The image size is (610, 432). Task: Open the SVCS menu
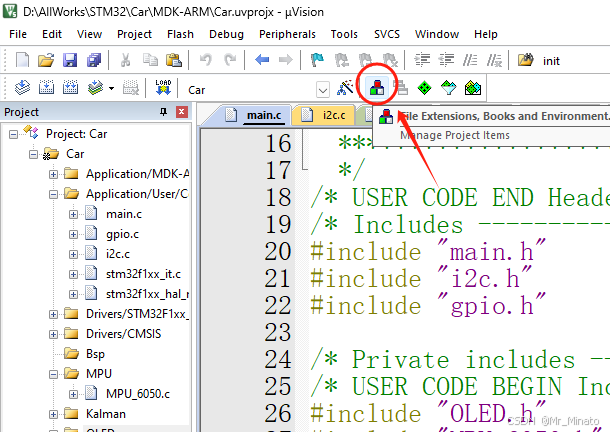[387, 34]
